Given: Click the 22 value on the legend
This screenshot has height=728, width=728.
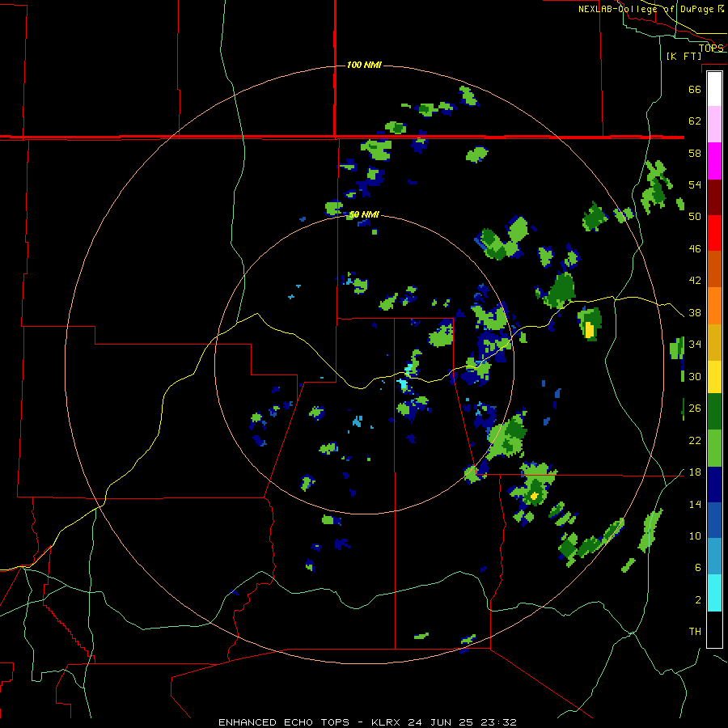Looking at the screenshot, I should coord(695,441).
